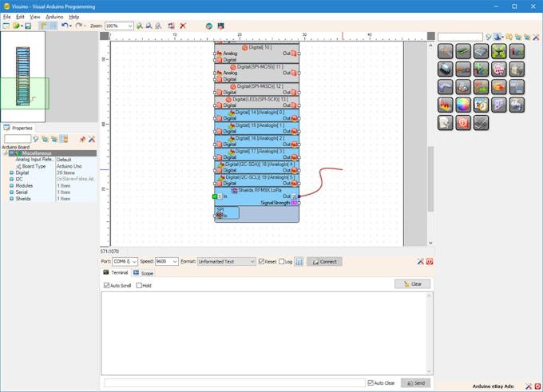Click the Clear button
The image size is (543, 392).
(x=413, y=284)
